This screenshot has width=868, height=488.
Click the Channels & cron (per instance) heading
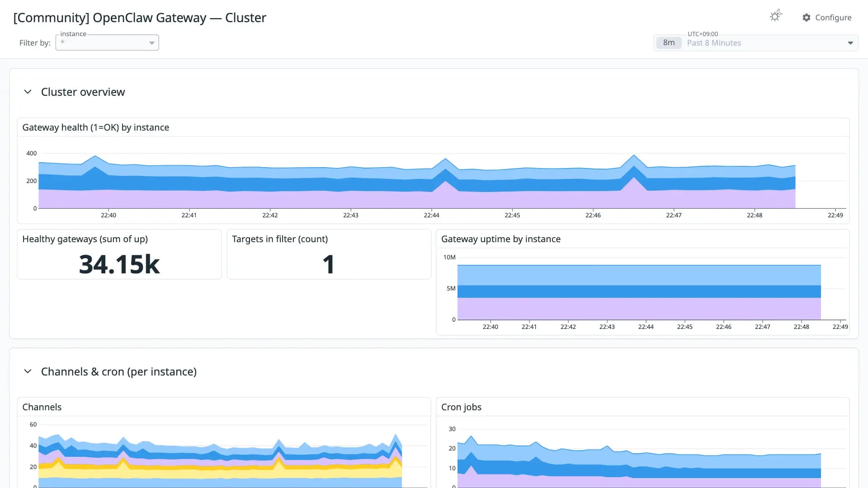tap(119, 371)
